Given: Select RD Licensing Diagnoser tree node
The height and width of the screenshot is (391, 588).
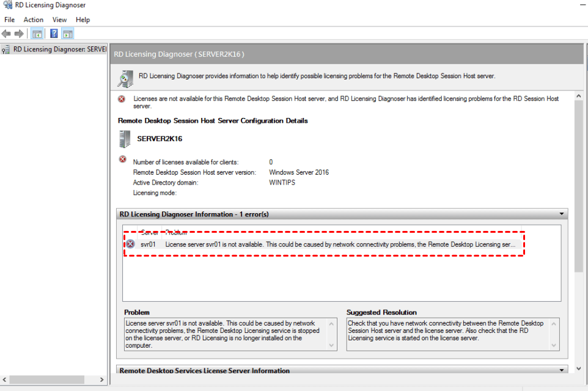Looking at the screenshot, I should (x=54, y=49).
